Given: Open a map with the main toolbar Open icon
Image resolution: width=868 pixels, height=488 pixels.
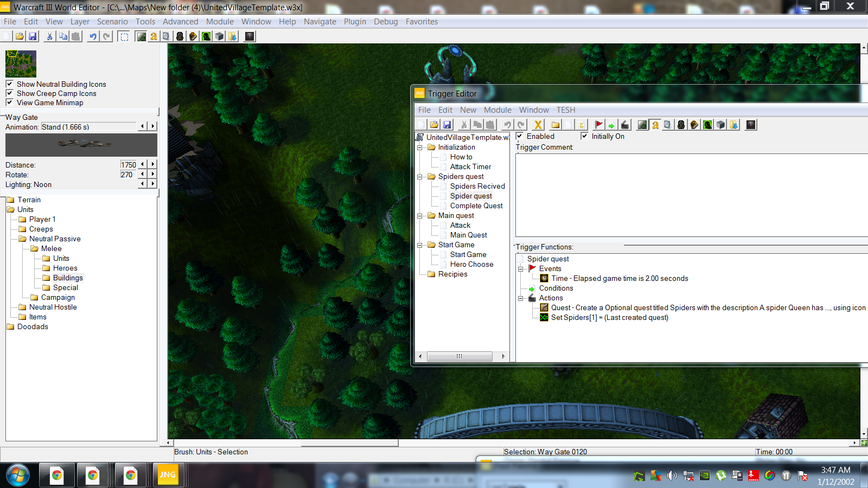Looking at the screenshot, I should click(x=20, y=36).
